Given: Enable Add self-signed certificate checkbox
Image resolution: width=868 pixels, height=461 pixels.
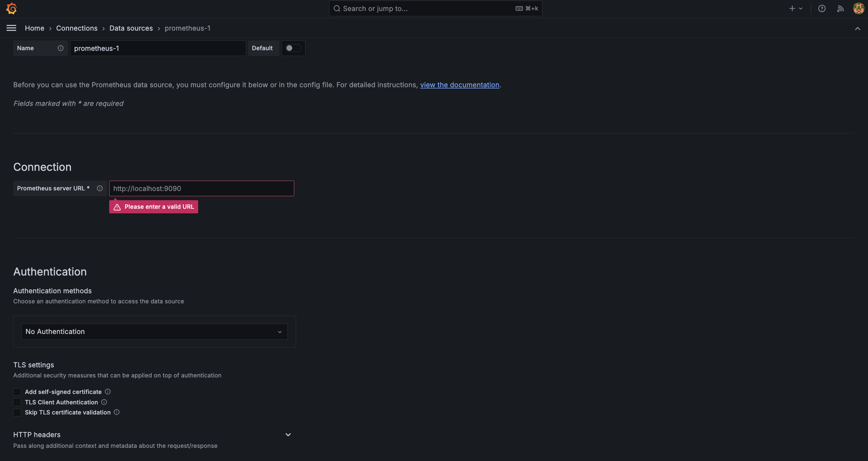Looking at the screenshot, I should (17, 392).
